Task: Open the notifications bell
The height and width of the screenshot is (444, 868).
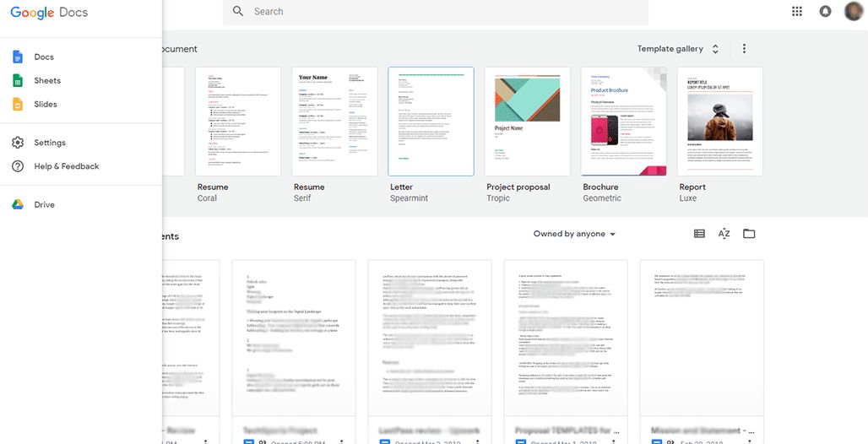Action: coord(826,12)
